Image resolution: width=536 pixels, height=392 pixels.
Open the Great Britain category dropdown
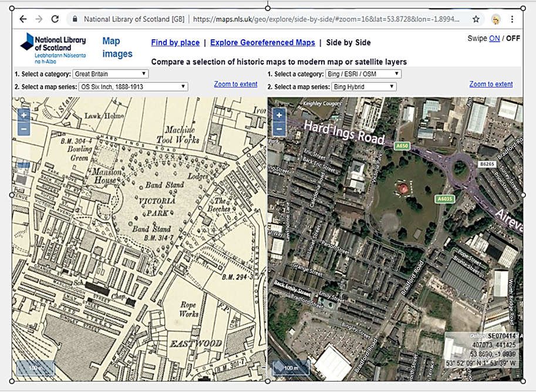coord(110,74)
